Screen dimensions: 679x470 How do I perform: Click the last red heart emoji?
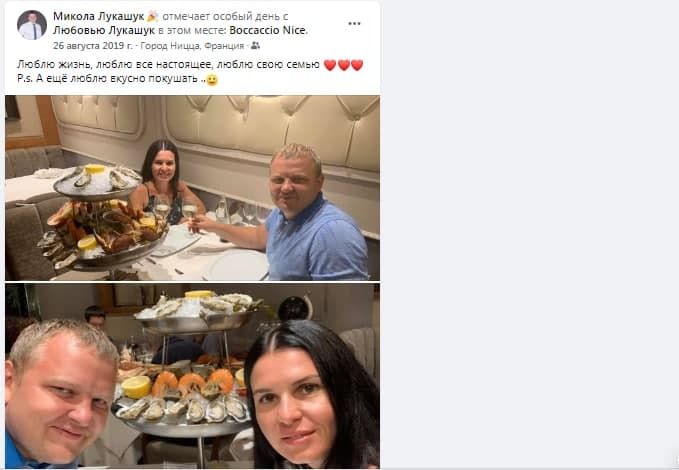pyautogui.click(x=357, y=65)
